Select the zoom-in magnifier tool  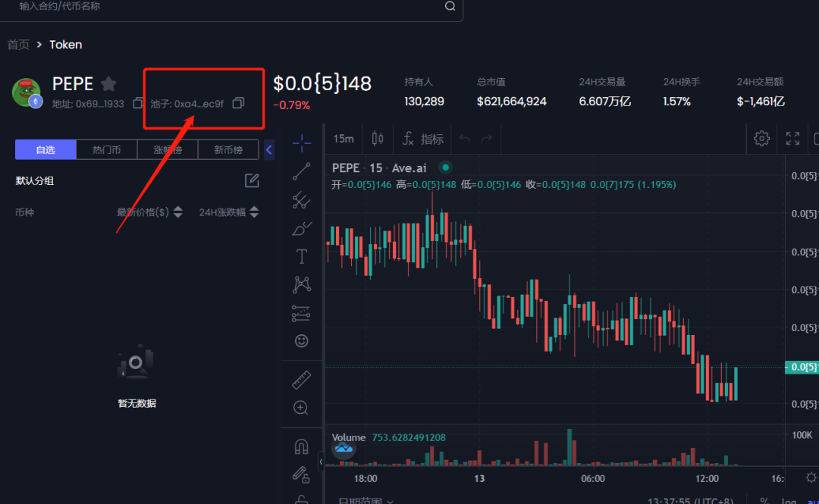[x=301, y=407]
